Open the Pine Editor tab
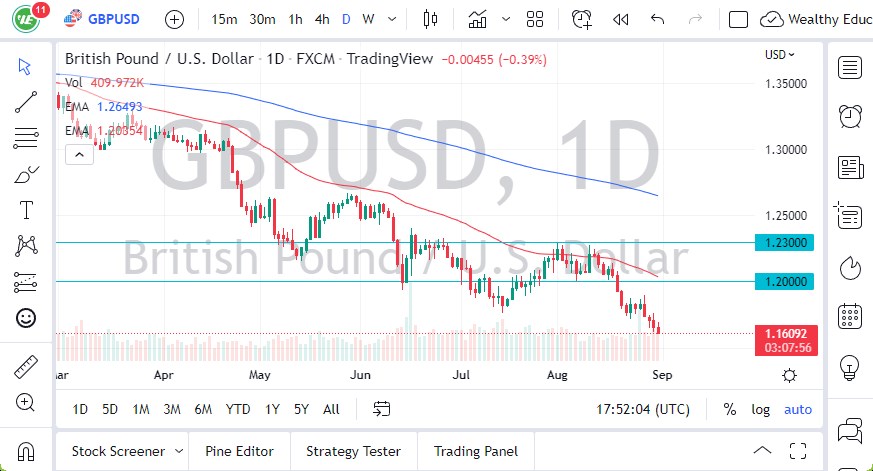 239,451
